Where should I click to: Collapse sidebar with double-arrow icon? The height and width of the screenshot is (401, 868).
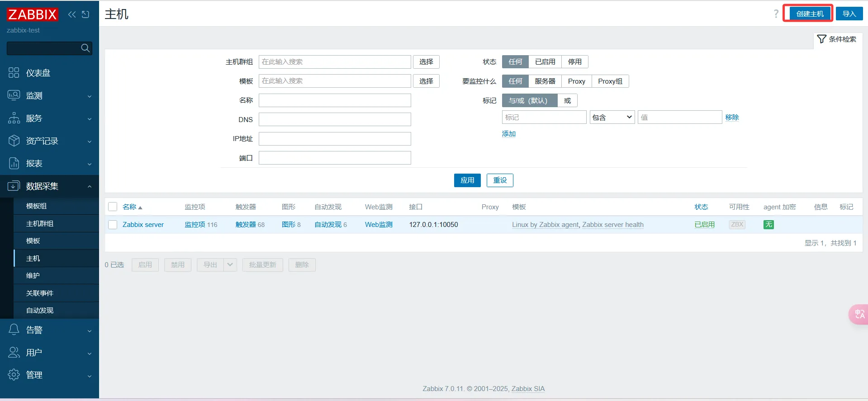coord(72,14)
